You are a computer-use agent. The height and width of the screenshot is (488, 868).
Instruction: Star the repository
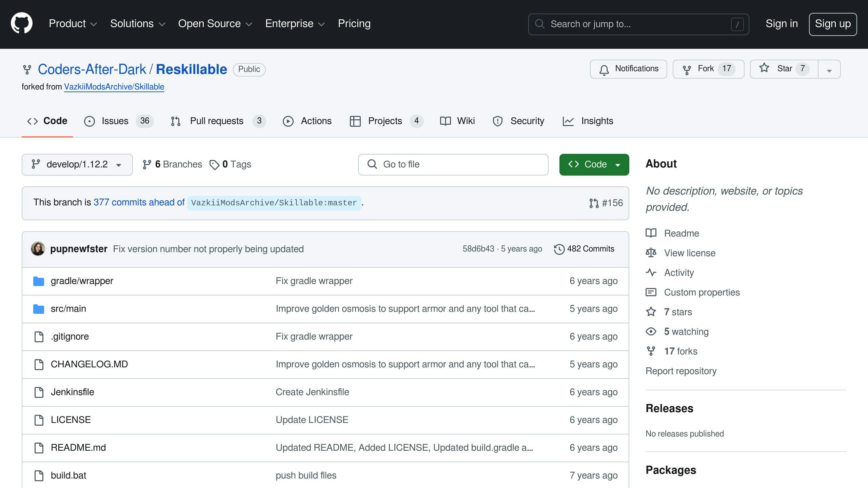click(x=784, y=69)
